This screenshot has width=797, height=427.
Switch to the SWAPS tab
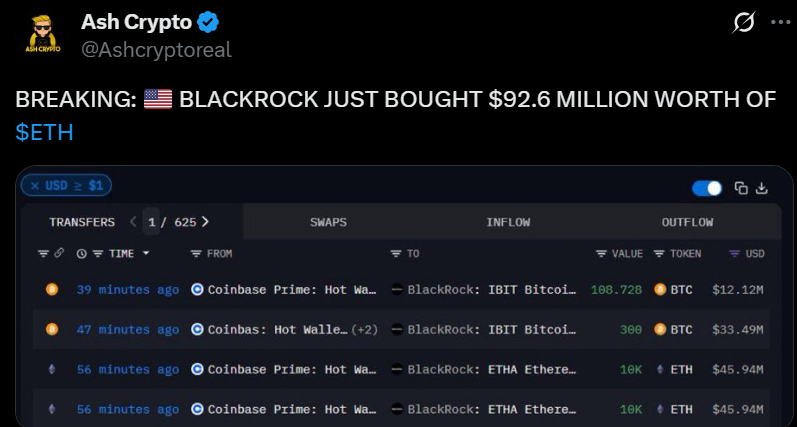(x=328, y=222)
